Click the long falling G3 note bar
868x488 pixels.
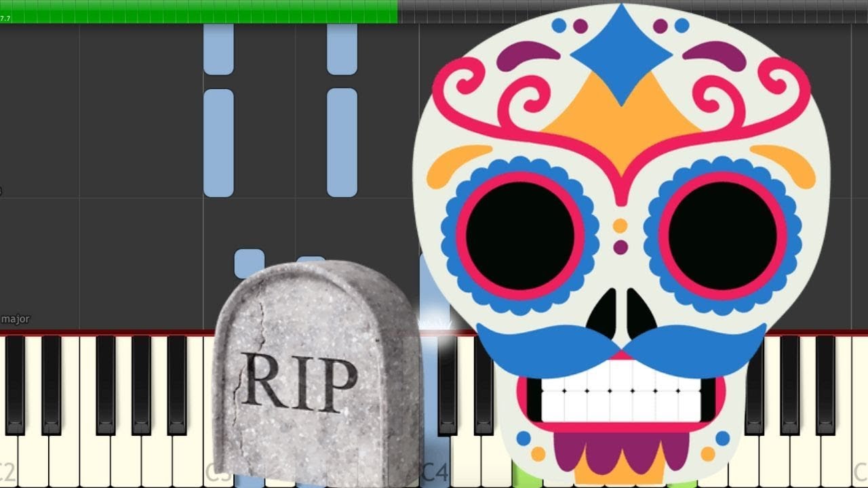click(x=342, y=142)
